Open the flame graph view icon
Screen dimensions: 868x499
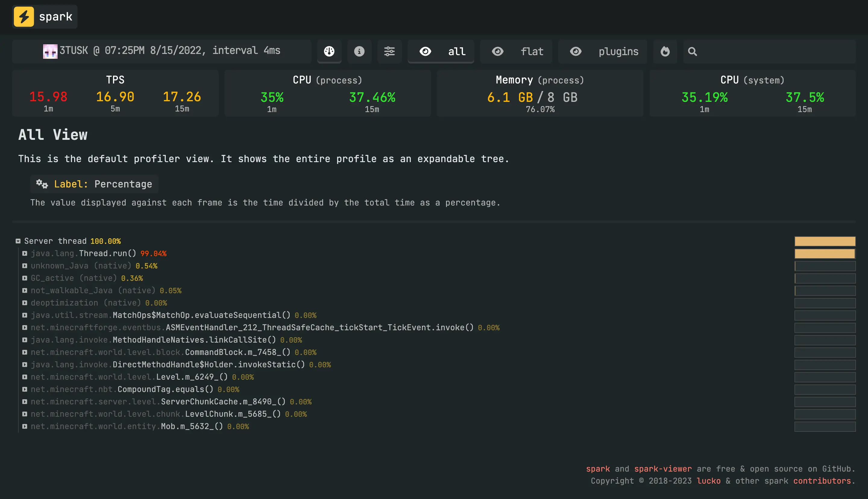click(x=665, y=52)
